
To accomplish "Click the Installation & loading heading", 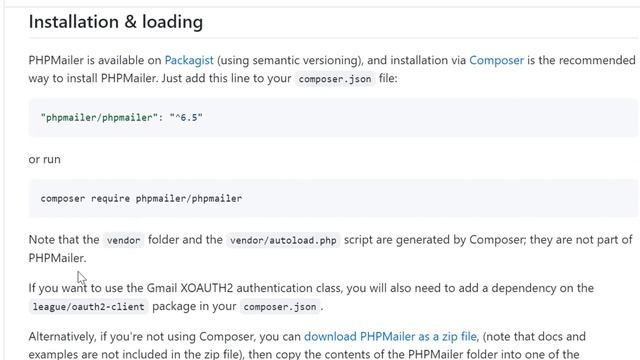I will (x=116, y=22).
